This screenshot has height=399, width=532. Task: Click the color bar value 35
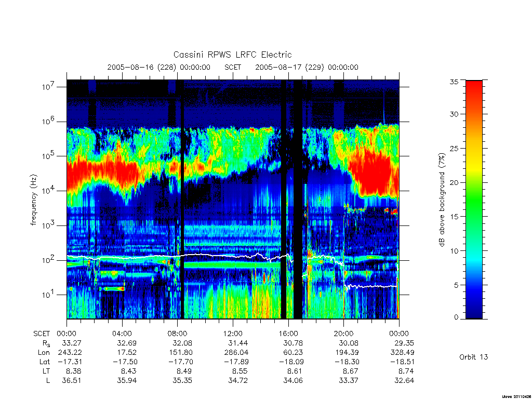454,82
